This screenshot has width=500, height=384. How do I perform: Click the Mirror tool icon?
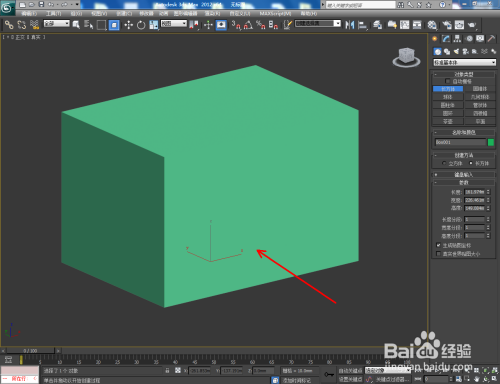350,25
